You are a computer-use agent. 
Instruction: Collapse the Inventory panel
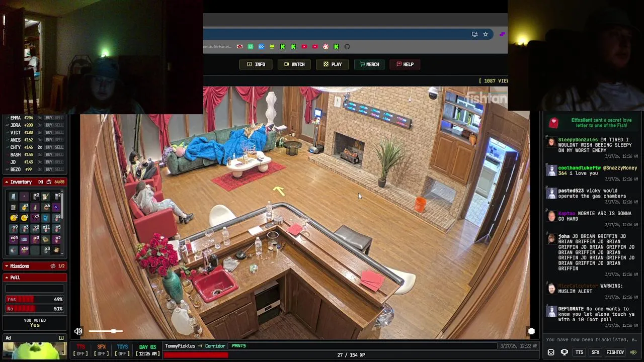7,182
